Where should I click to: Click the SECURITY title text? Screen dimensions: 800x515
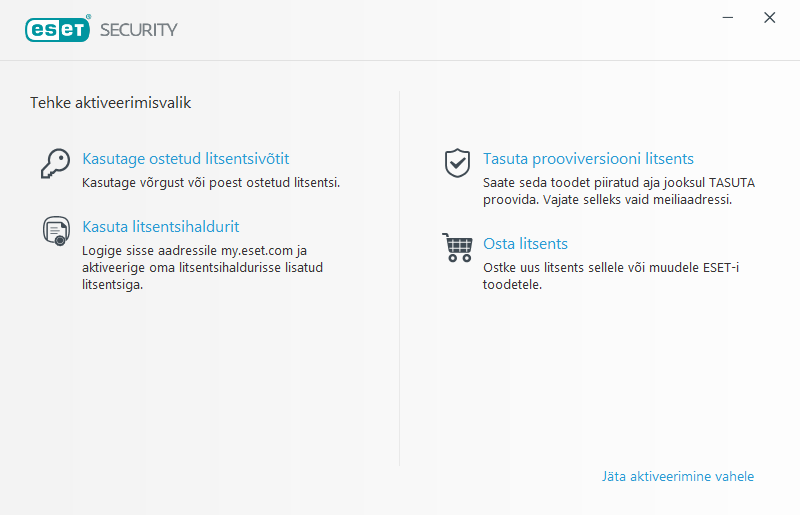(139, 29)
